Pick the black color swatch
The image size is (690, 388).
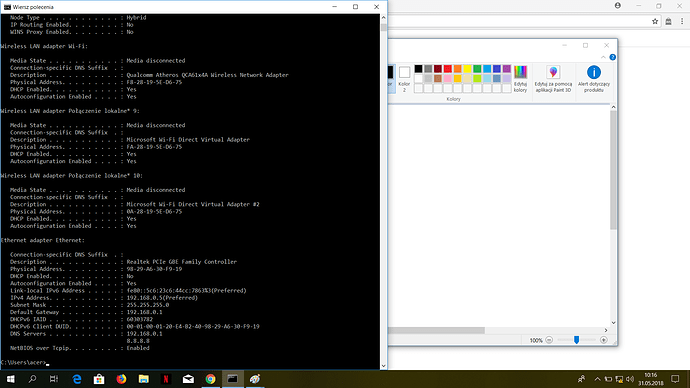[418, 69]
